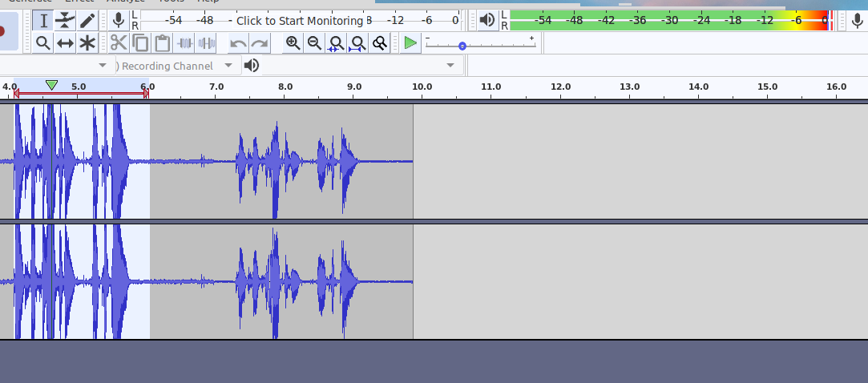
Task: Click timeline ruler at 7.0 seconds
Action: [216, 87]
